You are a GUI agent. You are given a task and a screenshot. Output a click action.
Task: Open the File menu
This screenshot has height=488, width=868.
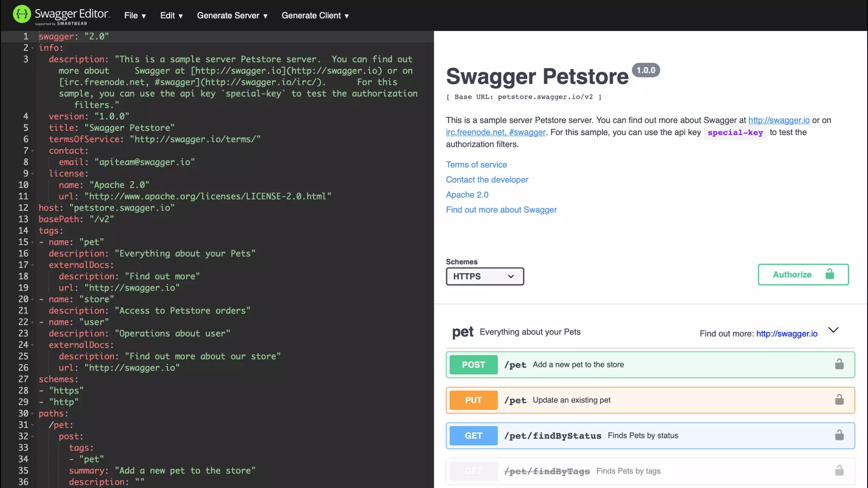[135, 16]
